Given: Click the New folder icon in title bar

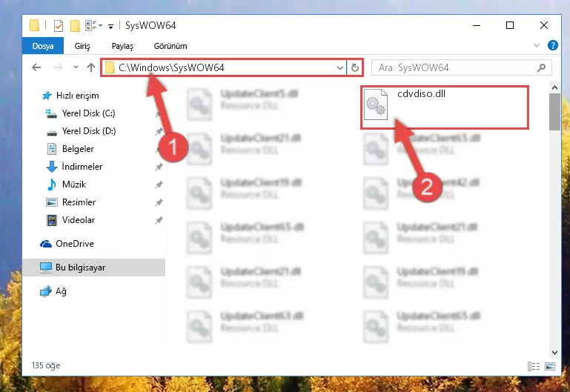Looking at the screenshot, I should click(x=75, y=26).
